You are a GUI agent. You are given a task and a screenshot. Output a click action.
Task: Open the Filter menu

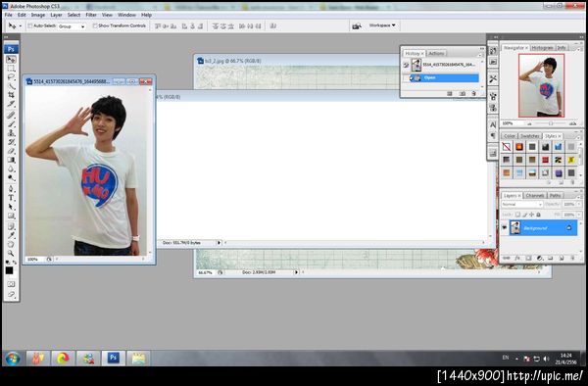pyautogui.click(x=91, y=15)
